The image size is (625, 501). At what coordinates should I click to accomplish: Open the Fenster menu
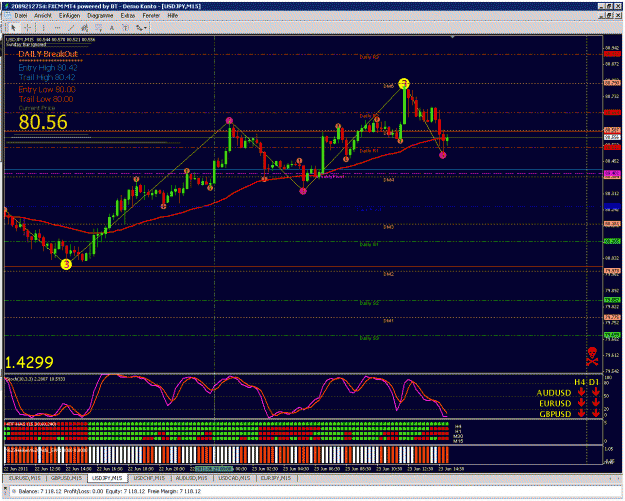(x=151, y=16)
